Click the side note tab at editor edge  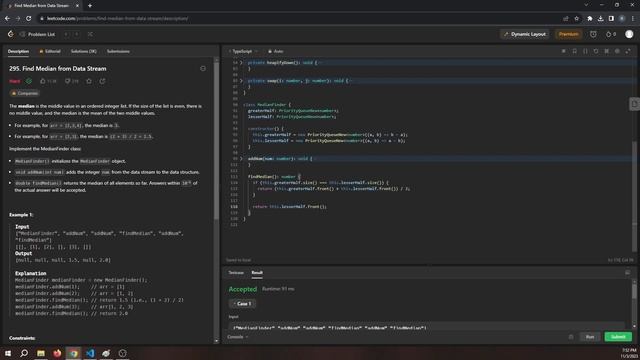pyautogui.click(x=634, y=104)
